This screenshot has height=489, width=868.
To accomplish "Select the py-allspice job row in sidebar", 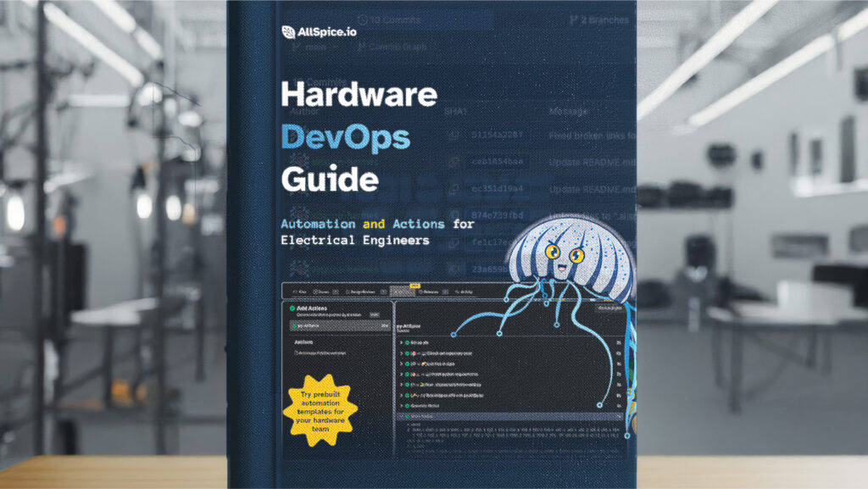I will (340, 325).
